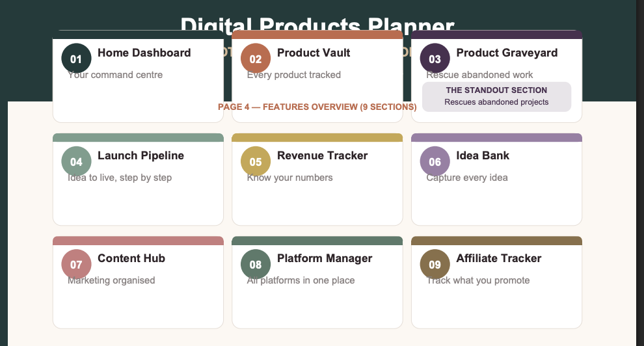644x346 pixels.
Task: Click the 09 Affiliate Tracker circle badge
Action: 435,264
